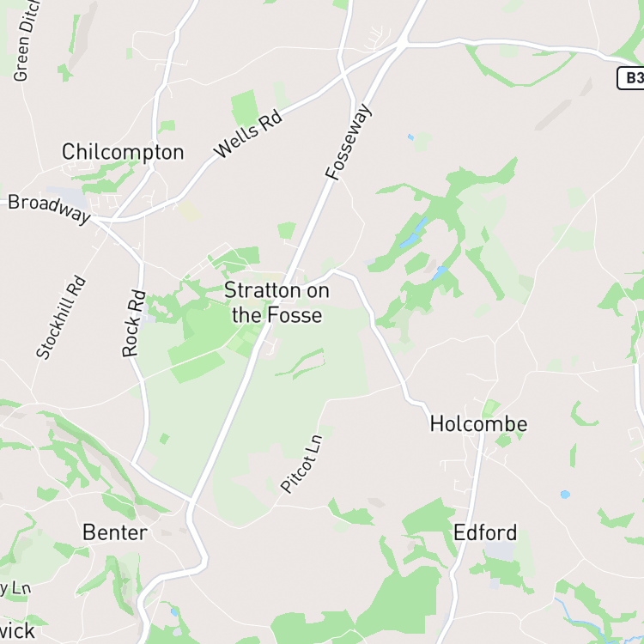Click the Fosseway road label
Viewport: 644px width, 644px height.
tap(349, 142)
